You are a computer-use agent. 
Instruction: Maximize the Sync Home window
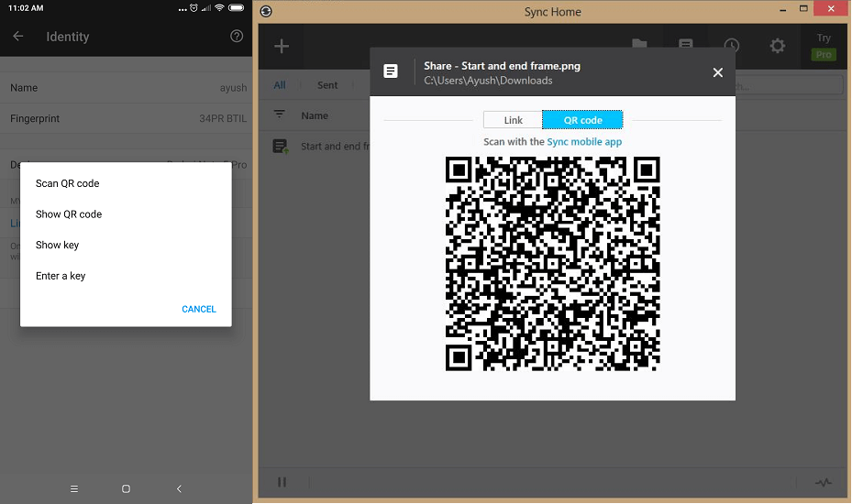803,8
